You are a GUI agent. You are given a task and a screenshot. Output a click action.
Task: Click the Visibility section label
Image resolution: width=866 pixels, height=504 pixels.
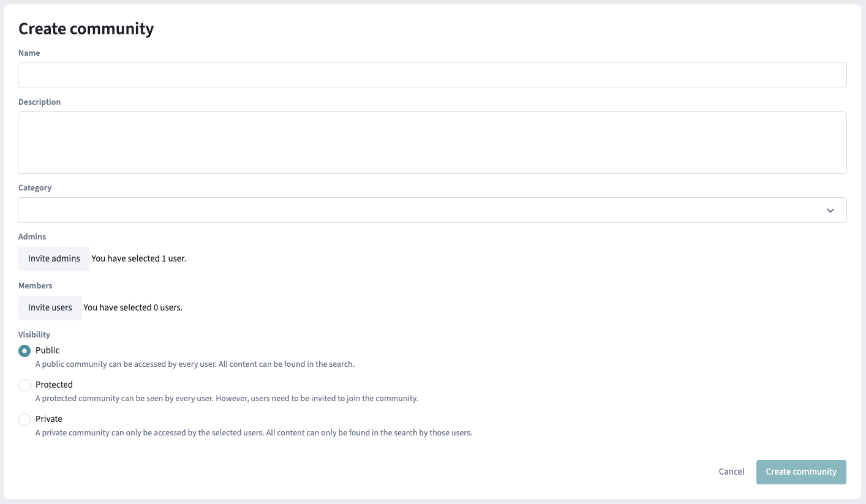coord(34,335)
